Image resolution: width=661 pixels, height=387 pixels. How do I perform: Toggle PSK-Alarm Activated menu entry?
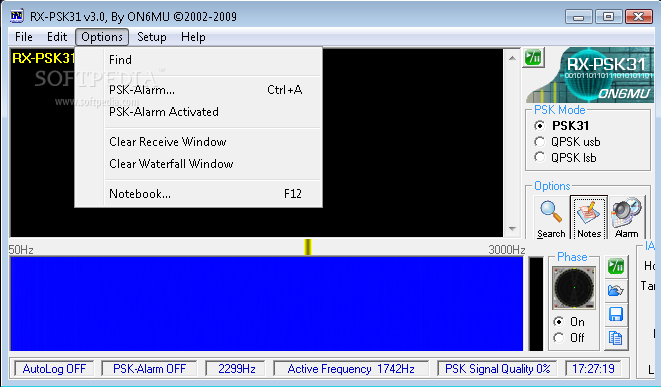point(198,112)
